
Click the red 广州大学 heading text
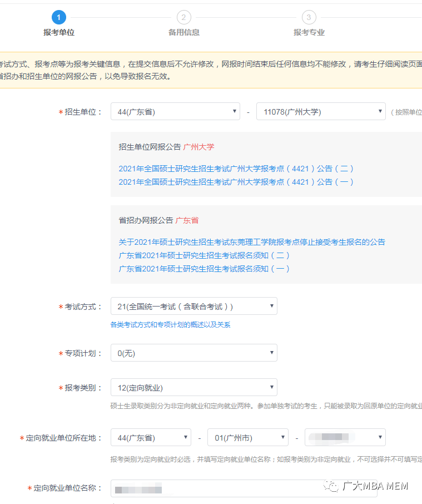199,147
